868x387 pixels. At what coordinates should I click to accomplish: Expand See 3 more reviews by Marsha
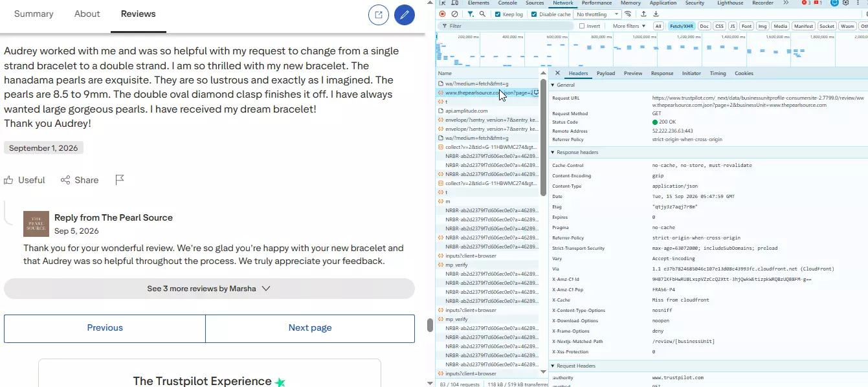[209, 289]
